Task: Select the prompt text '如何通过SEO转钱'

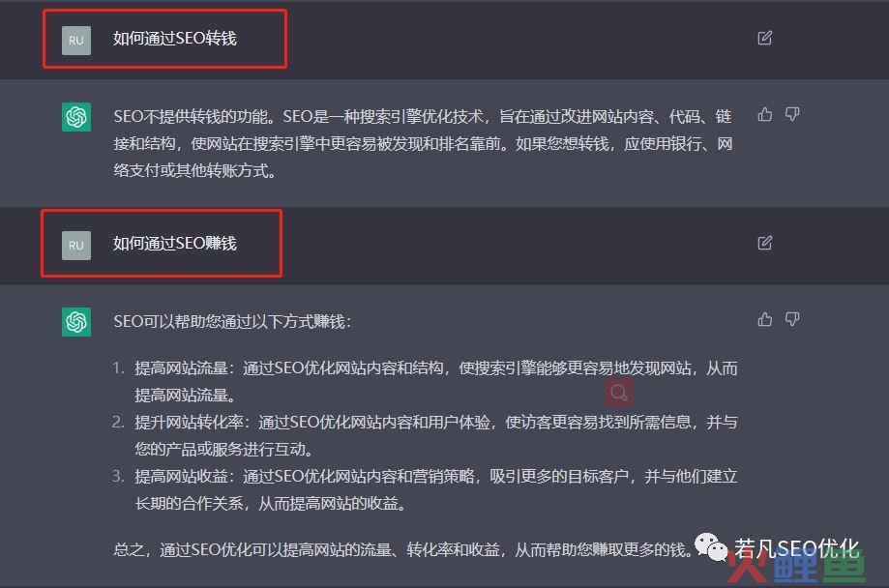Action: coord(175,39)
